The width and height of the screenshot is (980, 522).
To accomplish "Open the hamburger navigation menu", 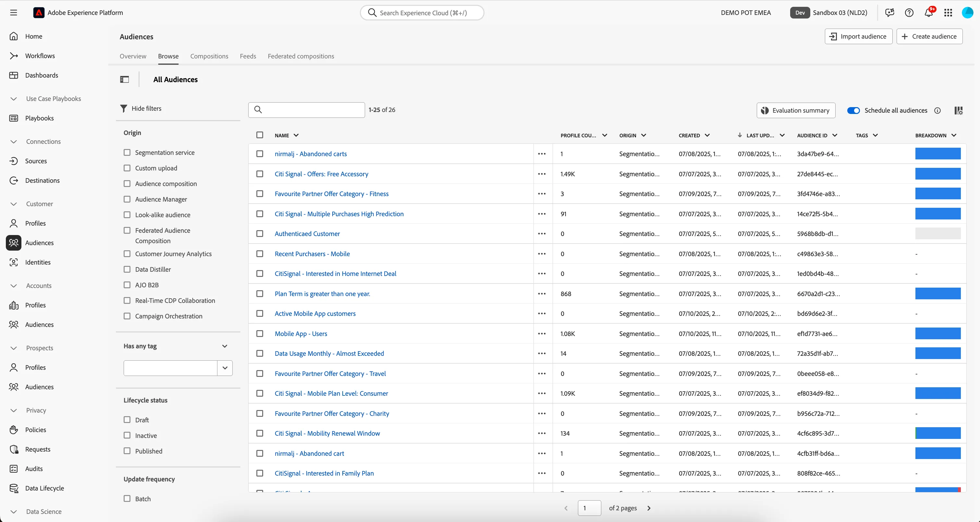I will 14,13.
